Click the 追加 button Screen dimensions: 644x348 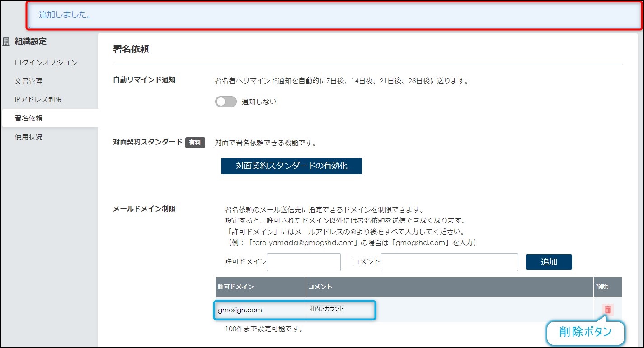click(549, 262)
